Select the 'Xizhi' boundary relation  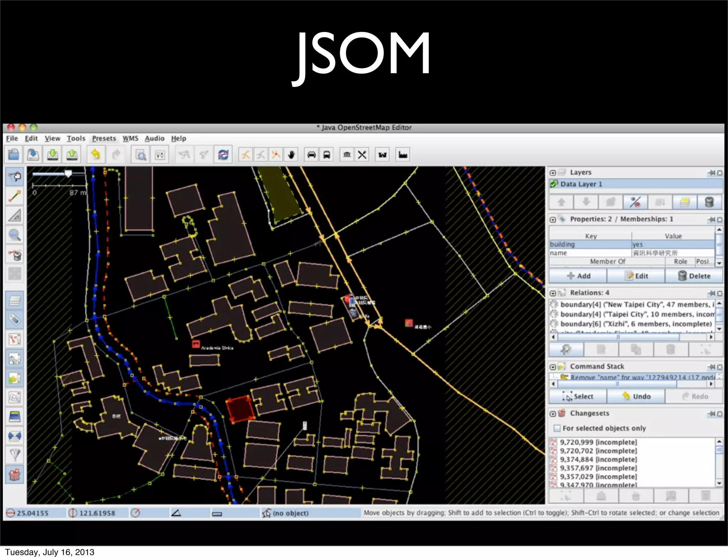point(633,324)
